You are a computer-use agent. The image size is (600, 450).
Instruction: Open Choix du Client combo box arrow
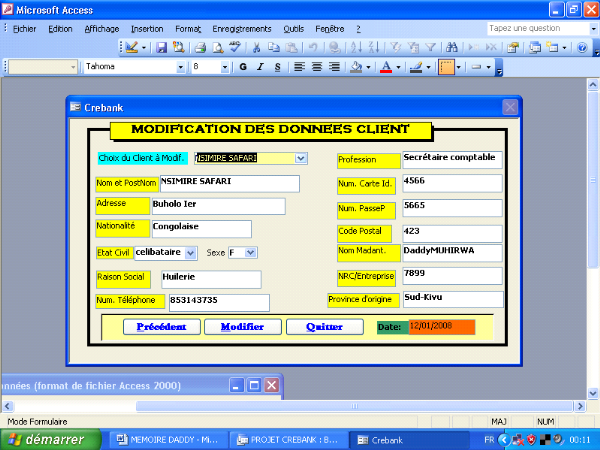tap(301, 158)
